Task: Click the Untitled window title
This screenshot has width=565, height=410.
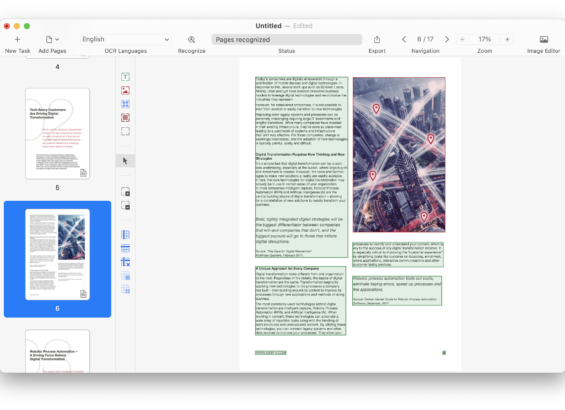Action: 268,26
